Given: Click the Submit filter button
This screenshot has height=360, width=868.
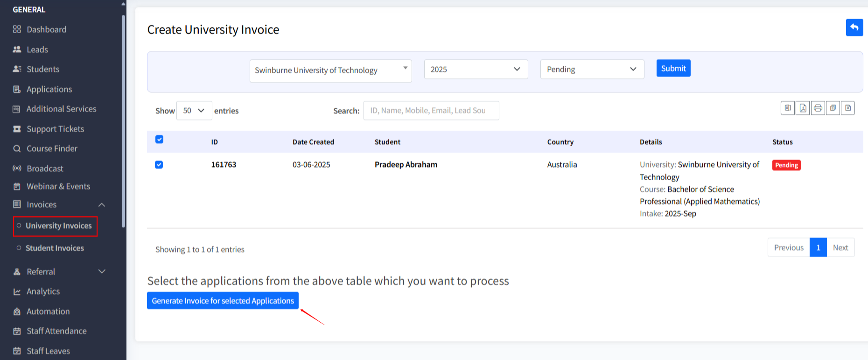Looking at the screenshot, I should point(673,69).
